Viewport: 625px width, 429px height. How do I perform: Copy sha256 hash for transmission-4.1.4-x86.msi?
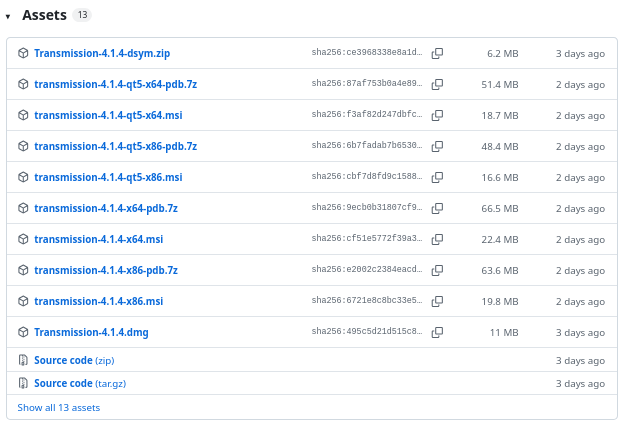pyautogui.click(x=437, y=301)
